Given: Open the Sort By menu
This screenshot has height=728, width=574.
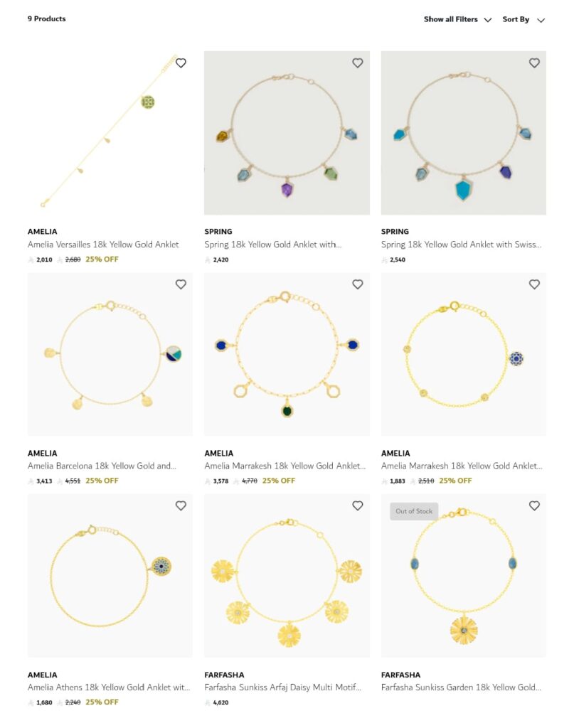Looking at the screenshot, I should click(523, 19).
